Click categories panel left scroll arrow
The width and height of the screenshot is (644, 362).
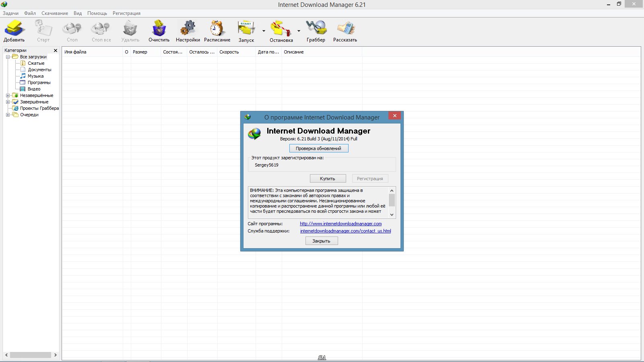coord(6,355)
